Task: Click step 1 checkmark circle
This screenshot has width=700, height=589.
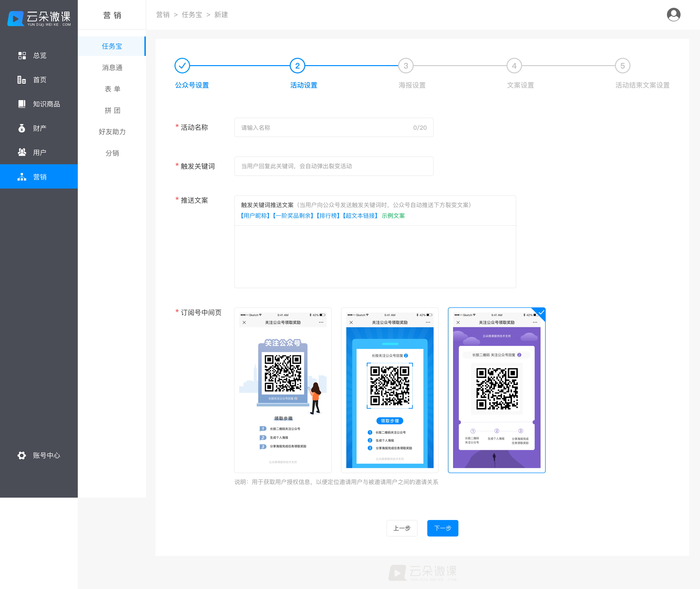Action: tap(182, 66)
